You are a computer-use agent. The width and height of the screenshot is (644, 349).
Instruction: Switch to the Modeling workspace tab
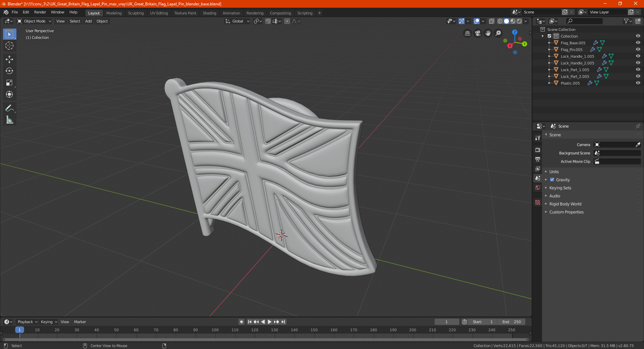point(114,13)
